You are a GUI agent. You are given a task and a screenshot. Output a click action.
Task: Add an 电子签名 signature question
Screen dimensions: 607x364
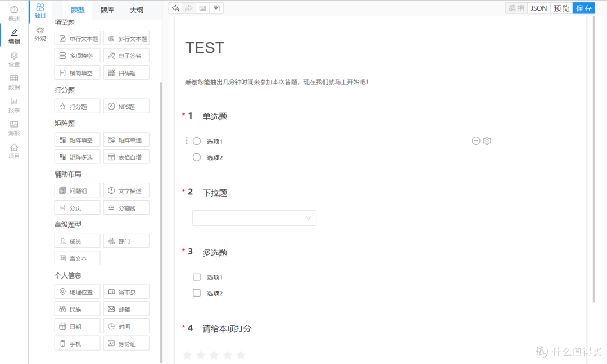(126, 56)
